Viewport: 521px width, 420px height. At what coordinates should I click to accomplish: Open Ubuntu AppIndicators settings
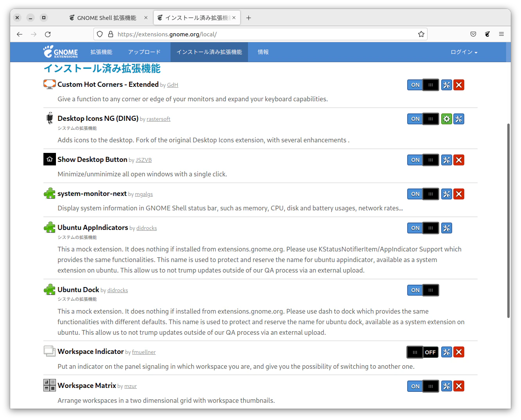tap(447, 228)
